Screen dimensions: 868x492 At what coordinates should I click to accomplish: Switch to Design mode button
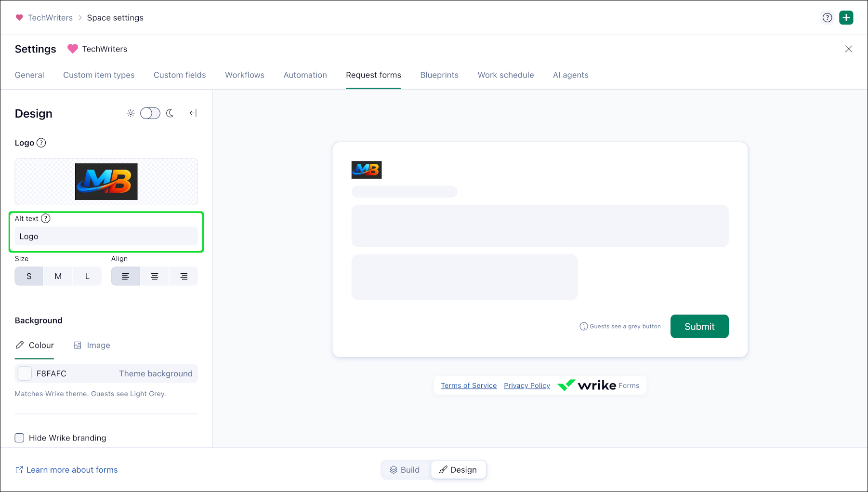pyautogui.click(x=458, y=470)
